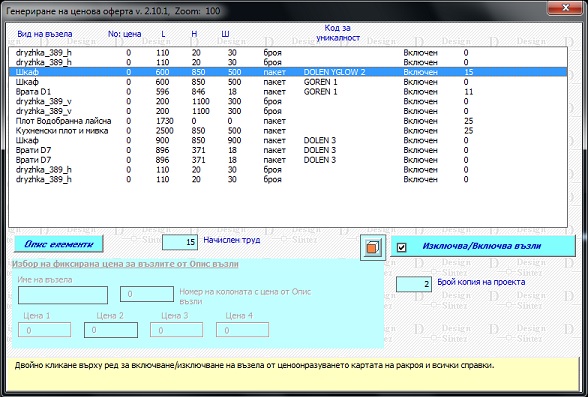Click the Изключва/Включва възли button label
This screenshot has width=588, height=397.
(x=482, y=246)
